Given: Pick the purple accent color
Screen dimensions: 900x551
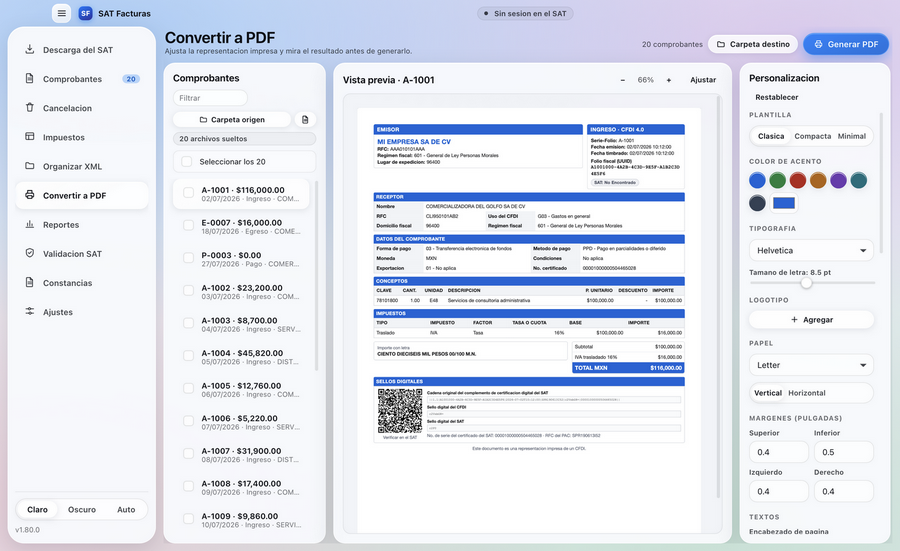Looking at the screenshot, I should click(838, 180).
